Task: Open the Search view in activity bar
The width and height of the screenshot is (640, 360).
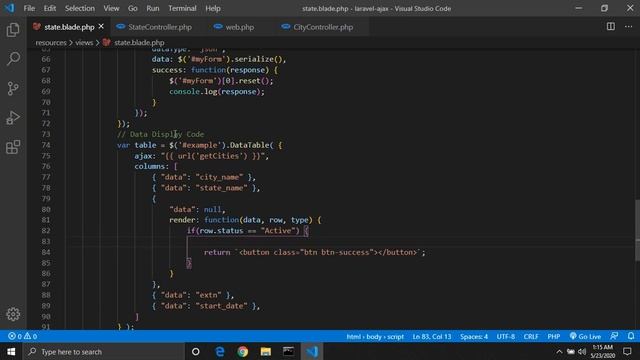Action: click(x=13, y=59)
